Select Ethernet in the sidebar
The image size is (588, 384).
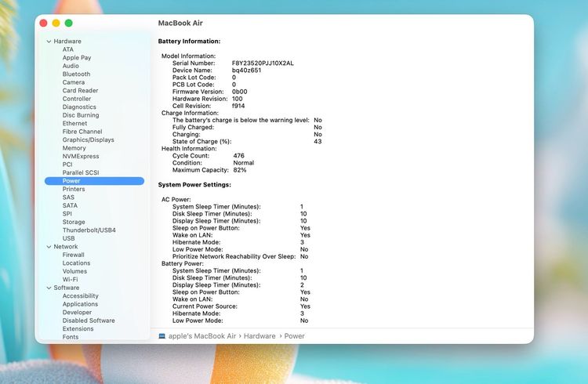74,123
